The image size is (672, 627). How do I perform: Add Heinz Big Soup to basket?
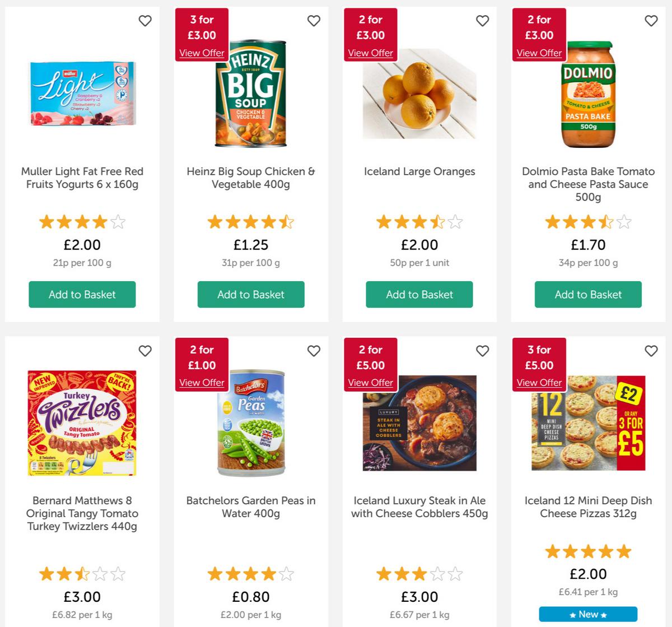[250, 294]
